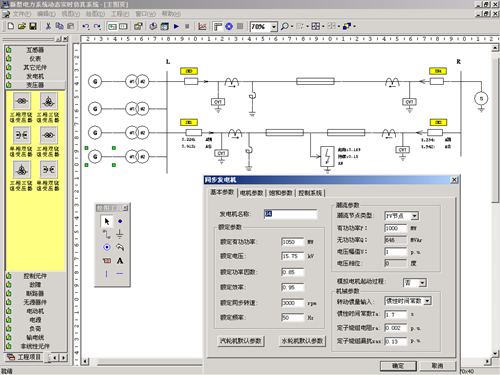The height and width of the screenshot is (375, 500).
Task: Select the text 'A' tool
Action: (120, 261)
